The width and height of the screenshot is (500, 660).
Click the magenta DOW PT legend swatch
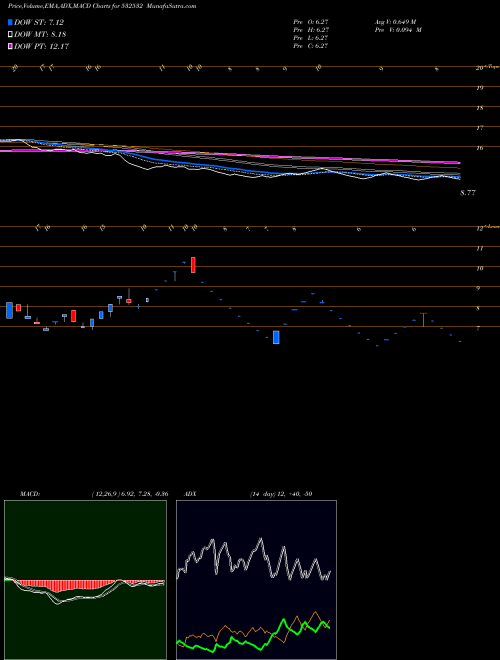(x=10, y=46)
